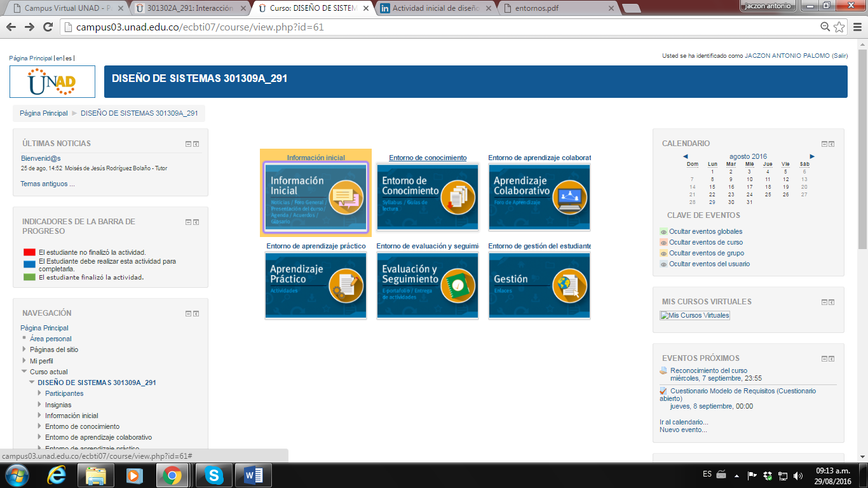868x488 pixels.
Task: Open the Información Inicial tile image
Action: [x=316, y=197]
